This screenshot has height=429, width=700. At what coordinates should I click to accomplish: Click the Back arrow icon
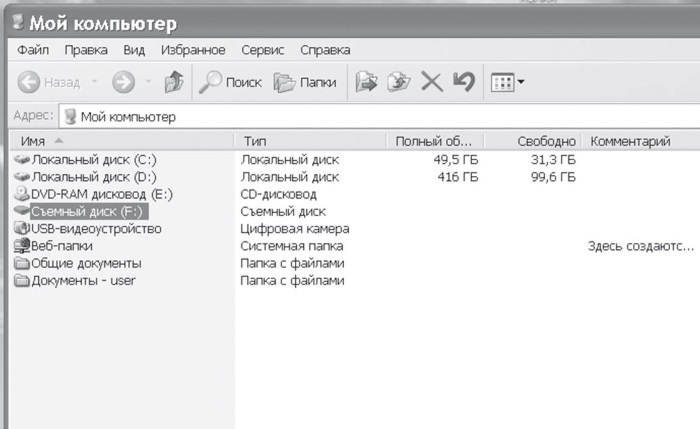(x=29, y=82)
